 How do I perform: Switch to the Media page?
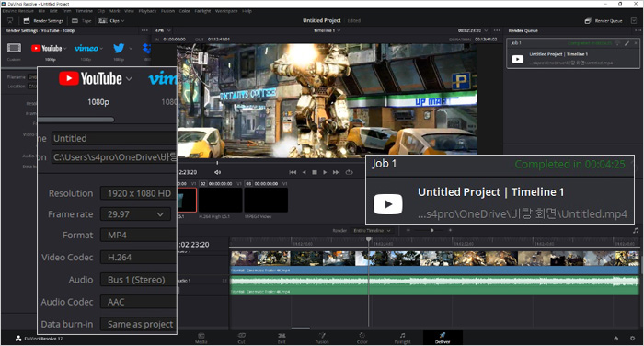click(201, 338)
